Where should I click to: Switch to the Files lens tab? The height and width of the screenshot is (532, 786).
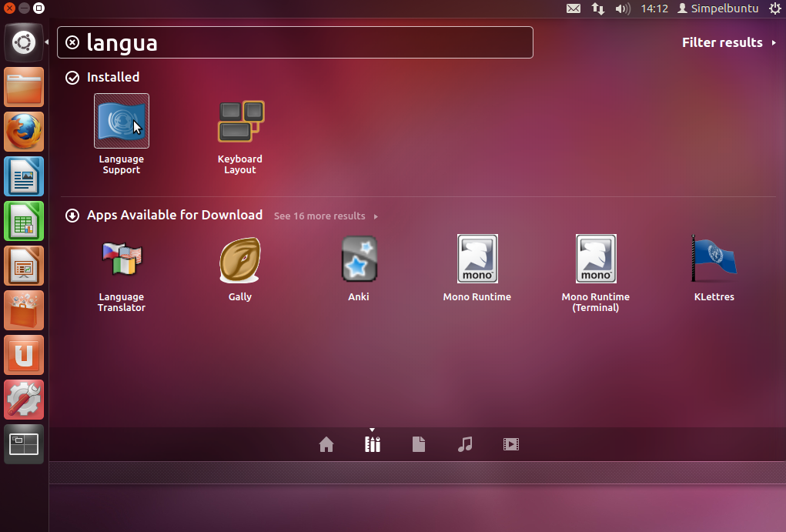419,444
